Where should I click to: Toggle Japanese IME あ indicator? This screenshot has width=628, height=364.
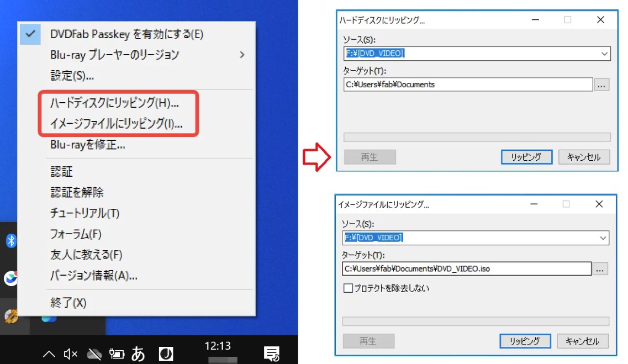coord(138,354)
